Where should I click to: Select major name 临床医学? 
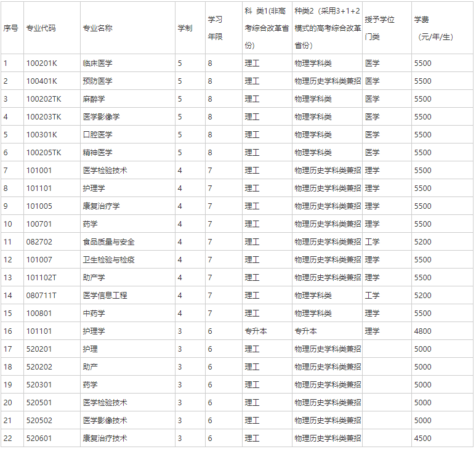pyautogui.click(x=97, y=63)
